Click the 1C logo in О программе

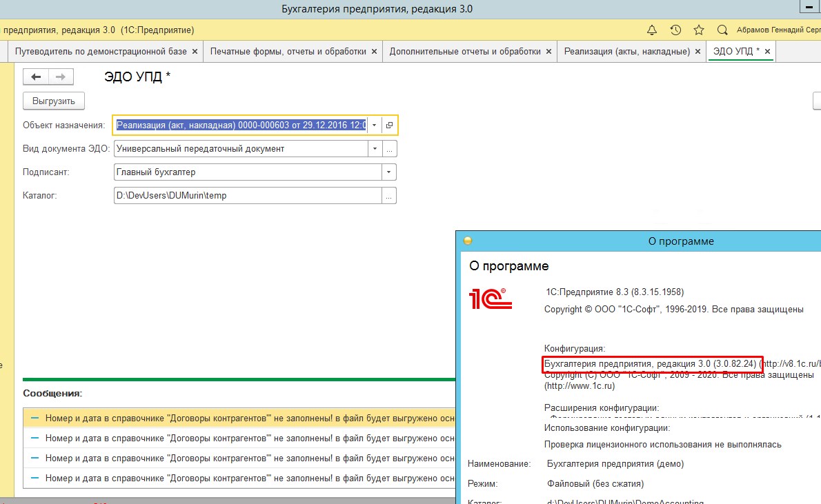490,299
